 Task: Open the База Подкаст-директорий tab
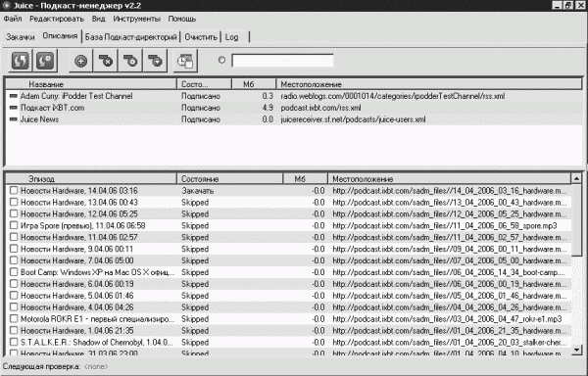pyautogui.click(x=131, y=37)
